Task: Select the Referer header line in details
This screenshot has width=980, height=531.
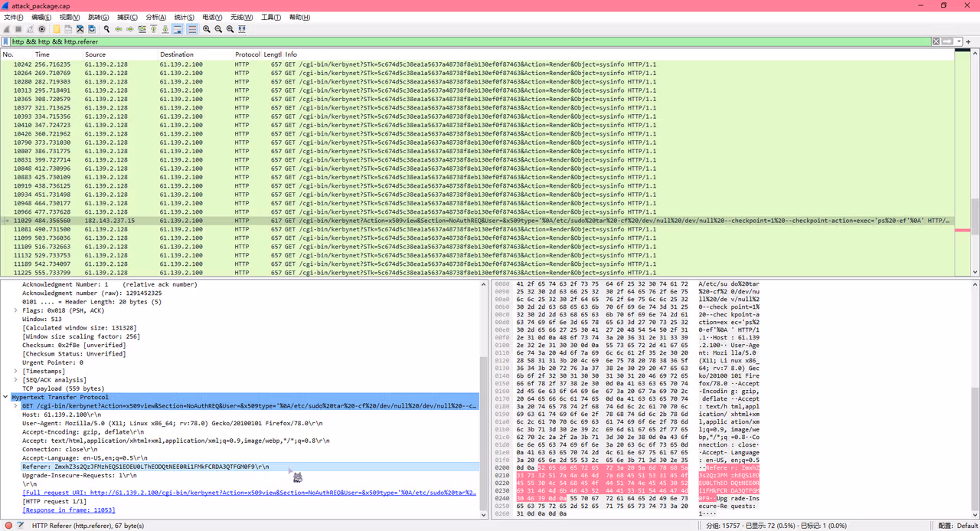Action: tap(250, 467)
